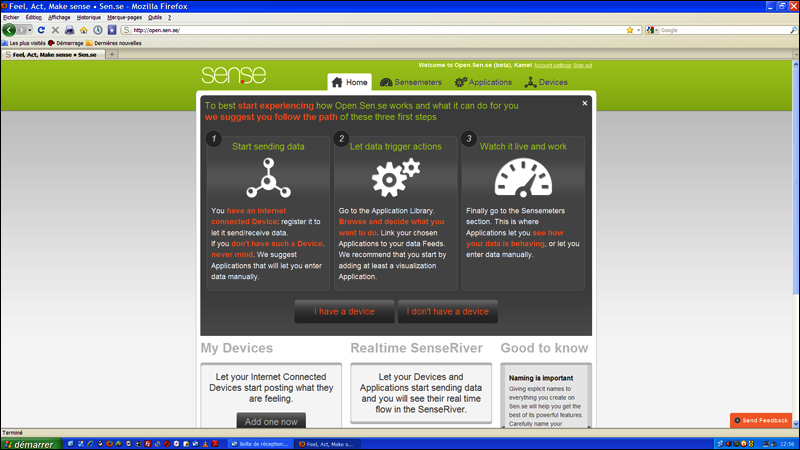Screen dimensions: 800x450
Task: Go to the Home tab
Action: [x=349, y=82]
